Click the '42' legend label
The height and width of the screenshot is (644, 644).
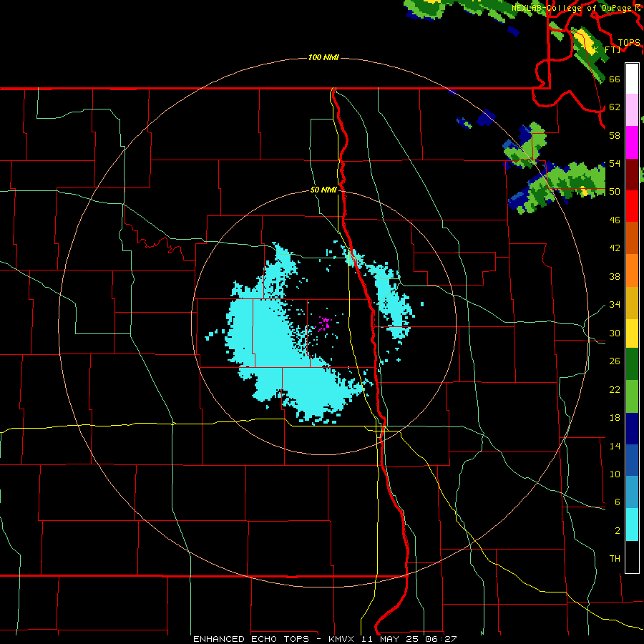[x=615, y=248]
